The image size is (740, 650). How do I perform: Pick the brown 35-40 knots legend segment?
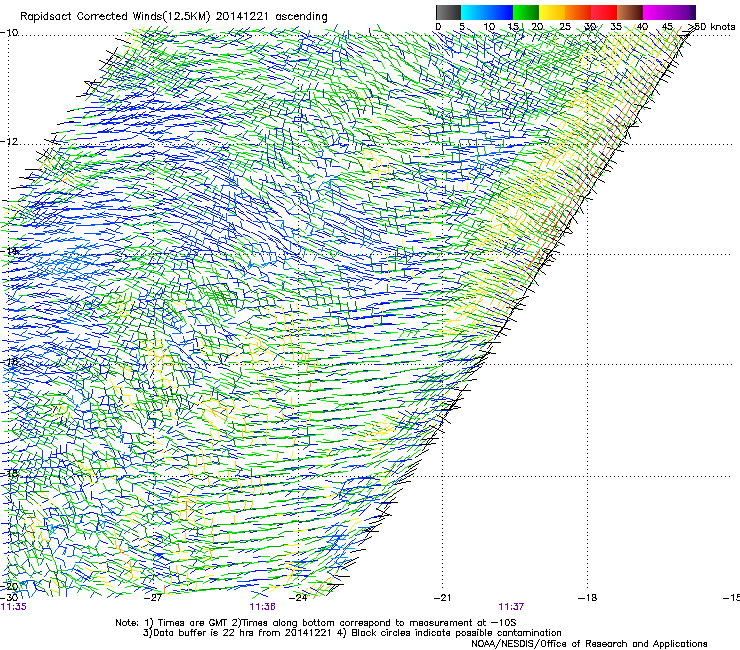tap(630, 12)
